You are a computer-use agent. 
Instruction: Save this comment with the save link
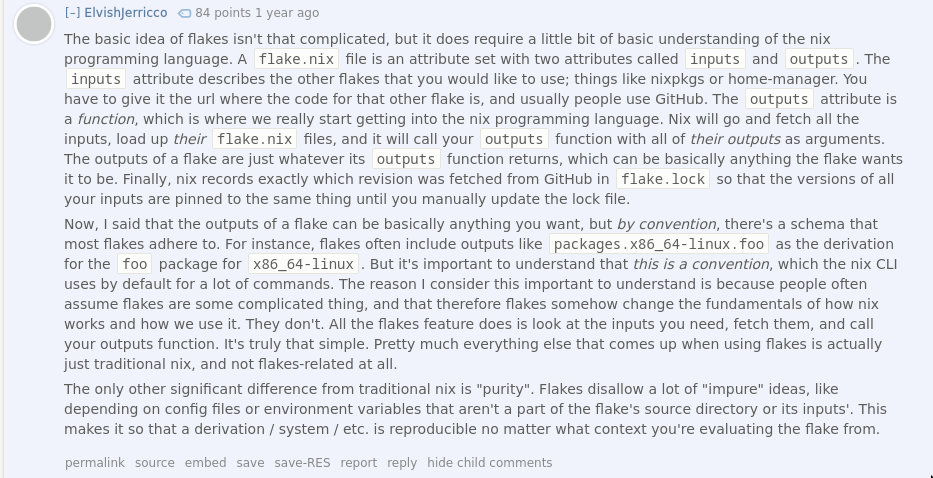[250, 463]
